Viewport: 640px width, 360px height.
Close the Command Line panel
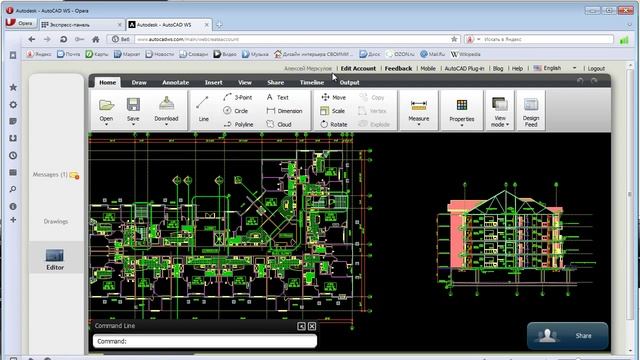312,326
